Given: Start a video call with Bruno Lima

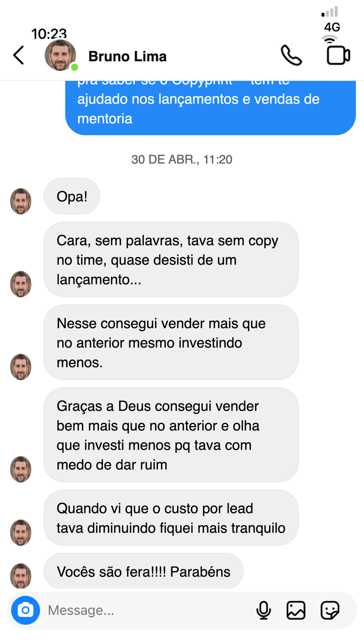Looking at the screenshot, I should pos(338,55).
